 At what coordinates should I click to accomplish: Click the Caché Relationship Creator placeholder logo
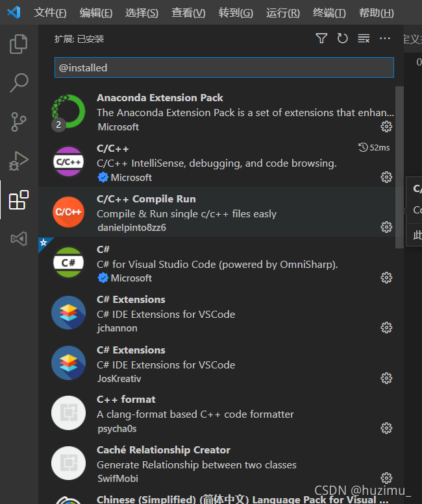coord(69,463)
